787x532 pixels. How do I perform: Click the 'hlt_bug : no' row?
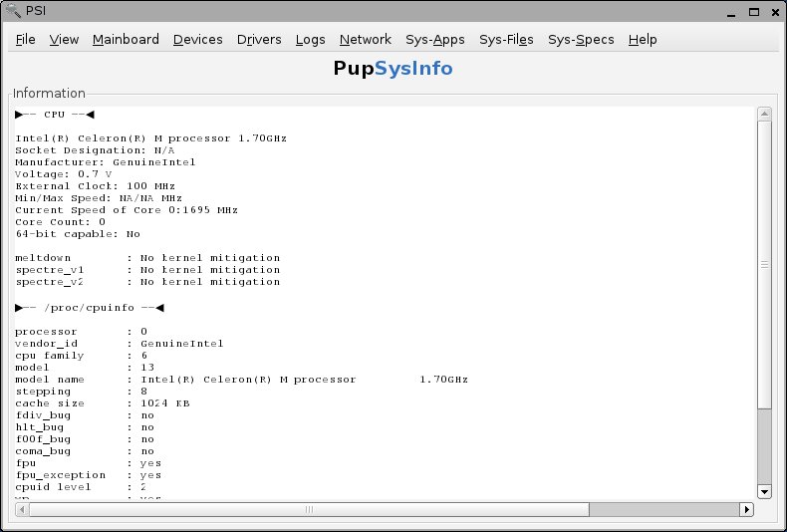(85, 428)
